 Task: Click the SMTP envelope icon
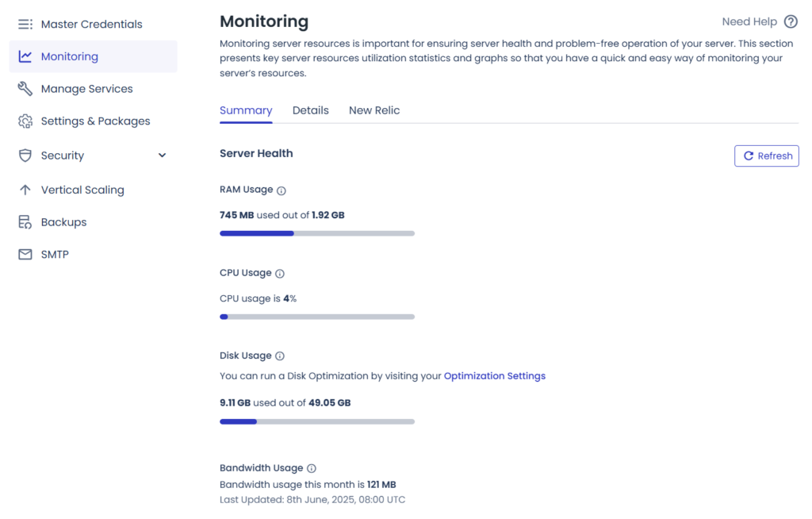25,254
